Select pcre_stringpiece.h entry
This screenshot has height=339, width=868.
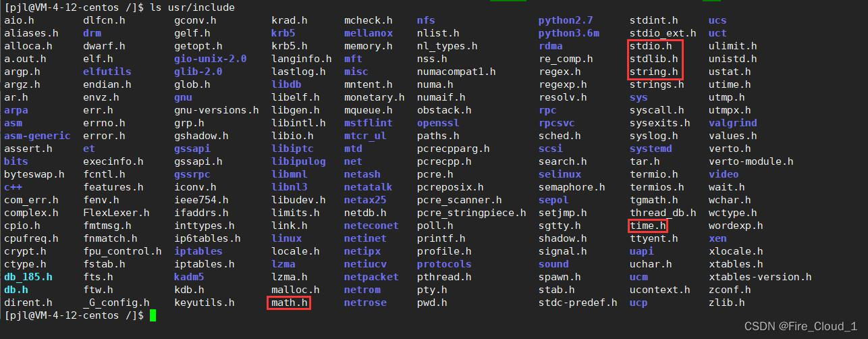point(471,213)
